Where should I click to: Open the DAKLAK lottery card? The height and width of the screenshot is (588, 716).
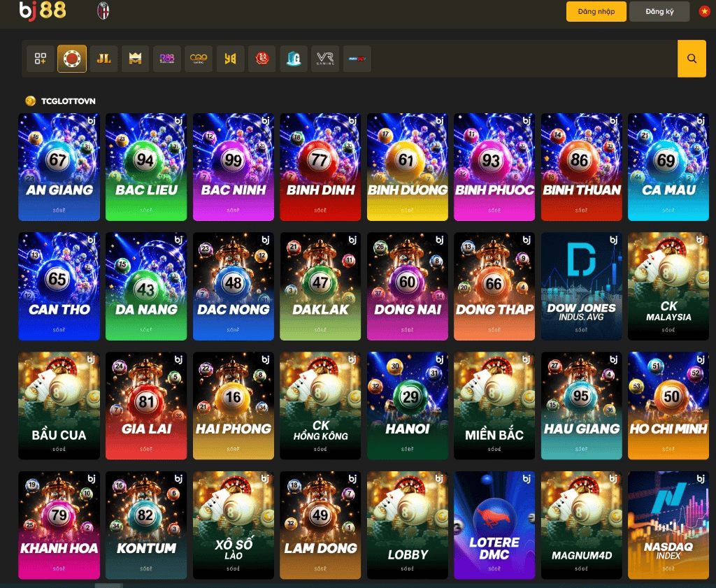[320, 286]
